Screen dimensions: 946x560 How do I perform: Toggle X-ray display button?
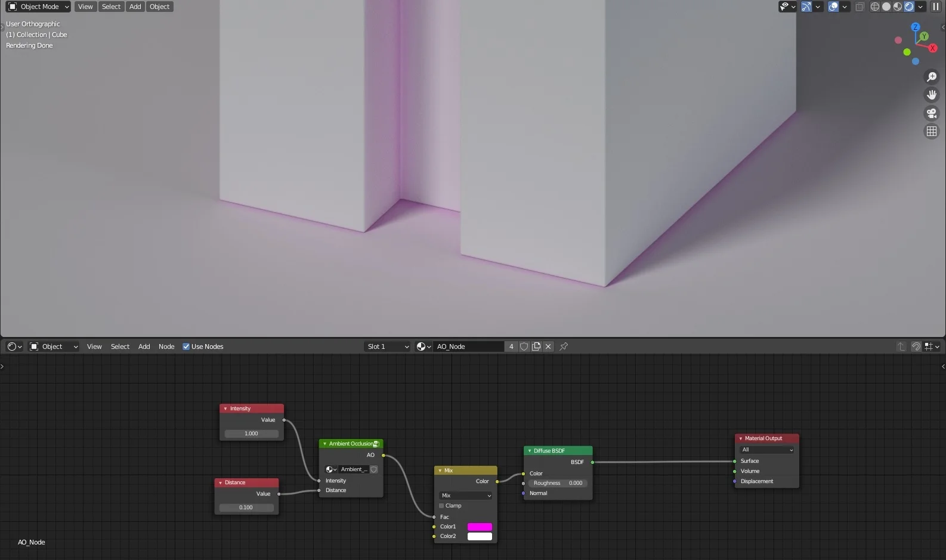(860, 7)
